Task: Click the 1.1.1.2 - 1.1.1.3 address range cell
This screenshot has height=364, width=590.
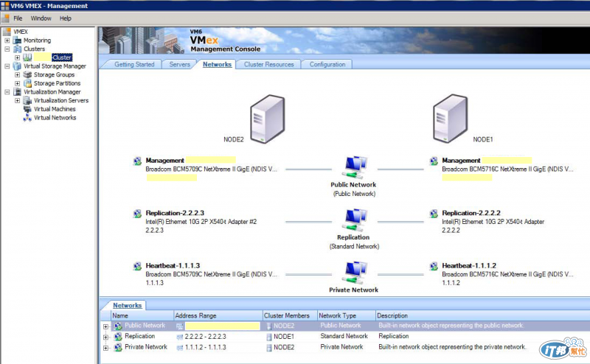Action: [x=206, y=347]
